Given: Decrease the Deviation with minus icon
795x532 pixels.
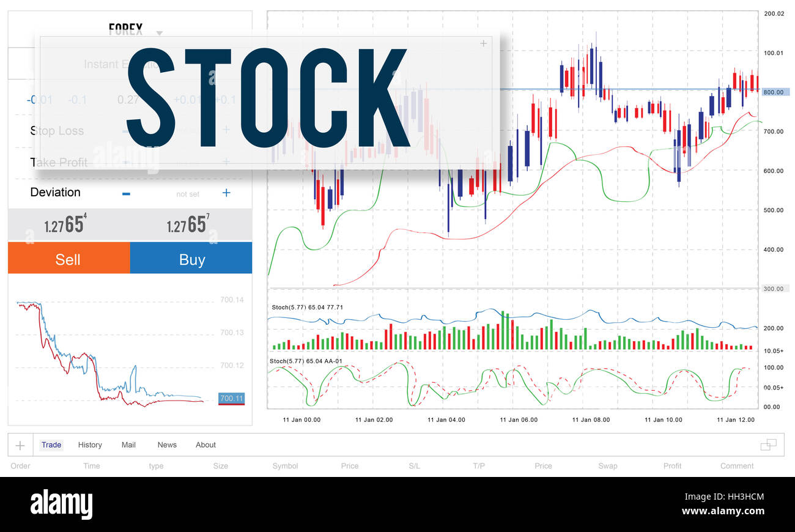Looking at the screenshot, I should click(126, 193).
